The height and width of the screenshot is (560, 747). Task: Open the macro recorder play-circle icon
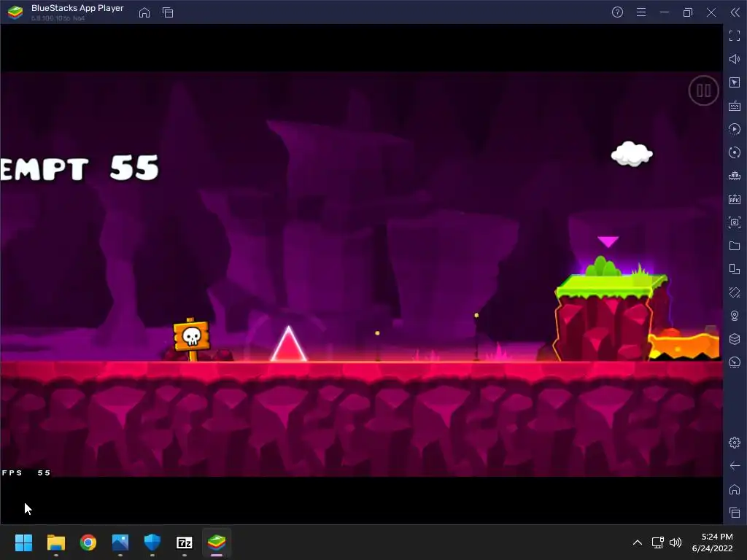735,129
